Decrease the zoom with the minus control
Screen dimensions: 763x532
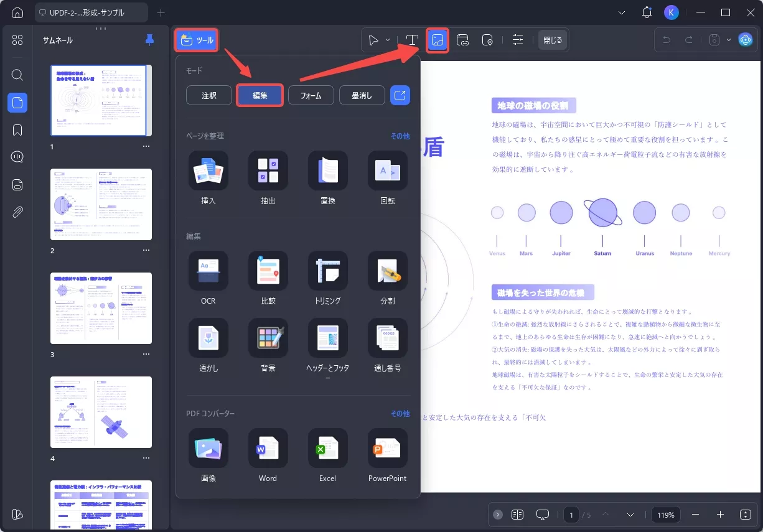(696, 515)
